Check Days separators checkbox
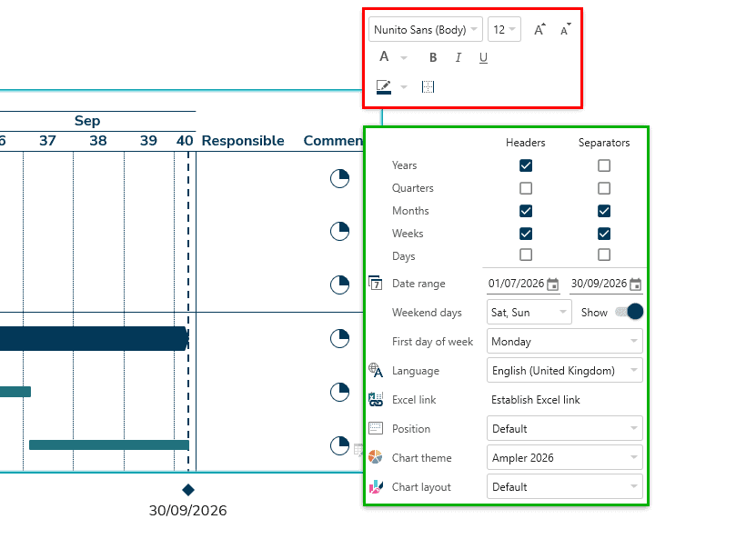The image size is (756, 539). coord(604,255)
